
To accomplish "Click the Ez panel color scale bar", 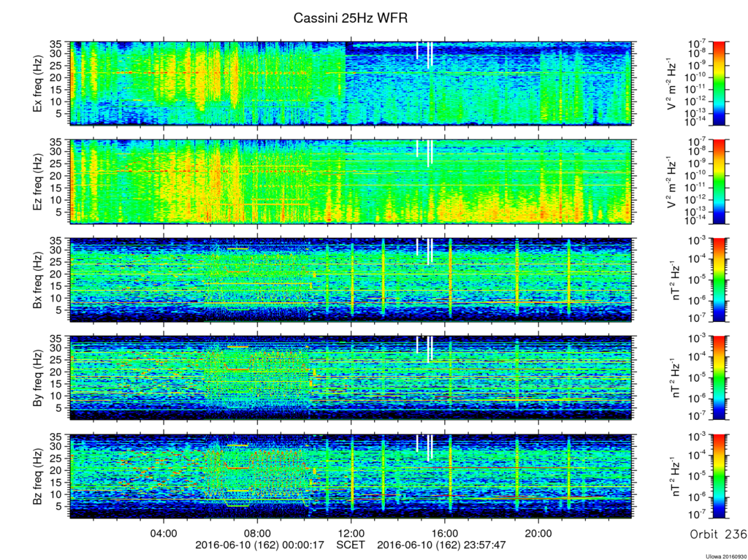I will pos(719,182).
